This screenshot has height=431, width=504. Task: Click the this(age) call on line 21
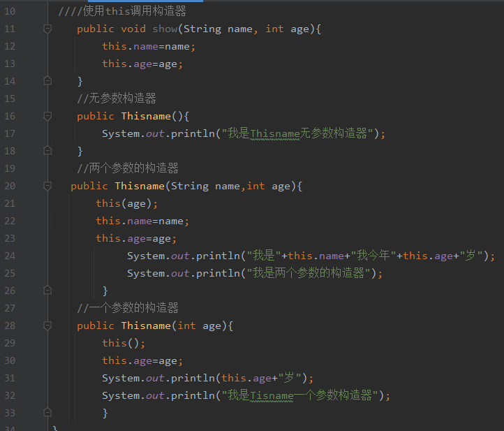pos(126,203)
